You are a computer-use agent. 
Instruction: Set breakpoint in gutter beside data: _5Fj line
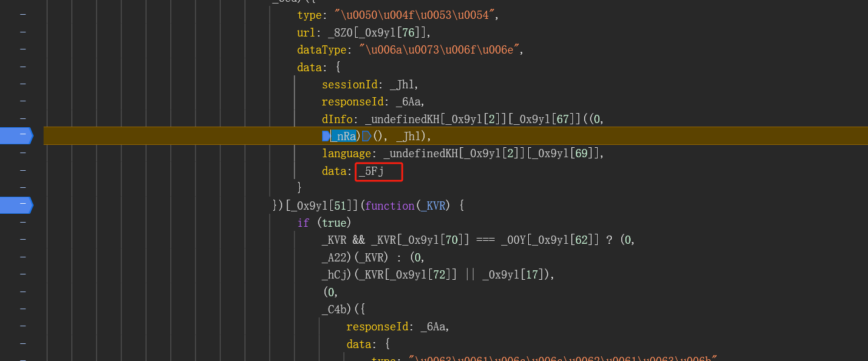(x=23, y=171)
